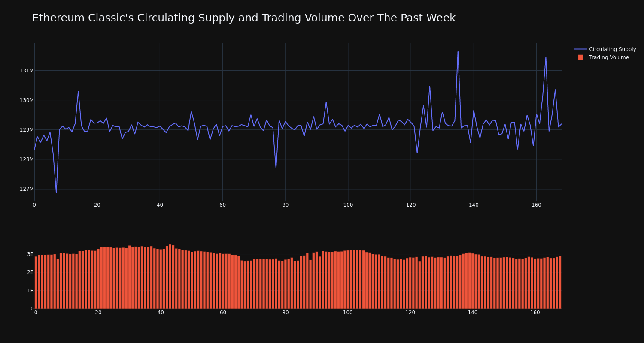
Task: Click the 2B volume axis label
Action: [30, 272]
